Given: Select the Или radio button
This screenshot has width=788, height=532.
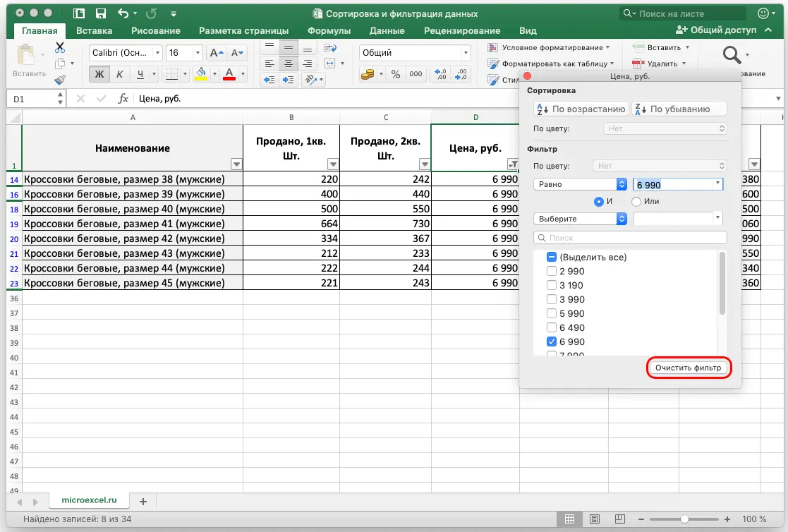Looking at the screenshot, I should pos(636,201).
